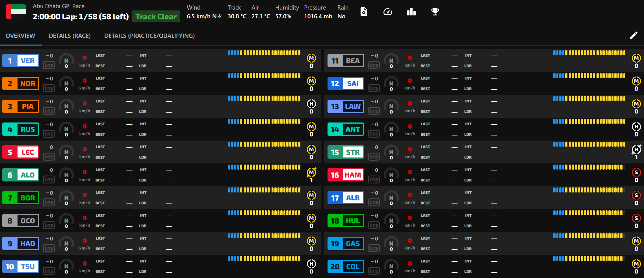Select the NOR driver tag
The height and width of the screenshot is (278, 644).
pos(21,84)
